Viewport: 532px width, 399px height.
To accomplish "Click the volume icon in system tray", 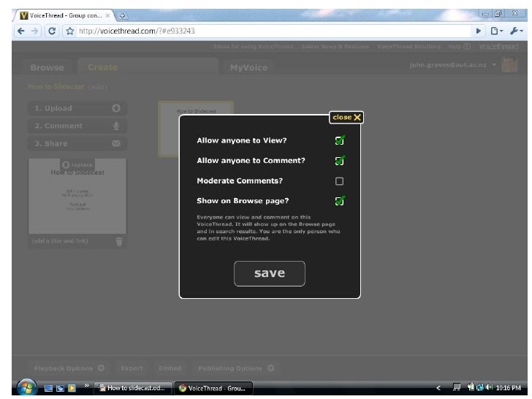I will 489,387.
